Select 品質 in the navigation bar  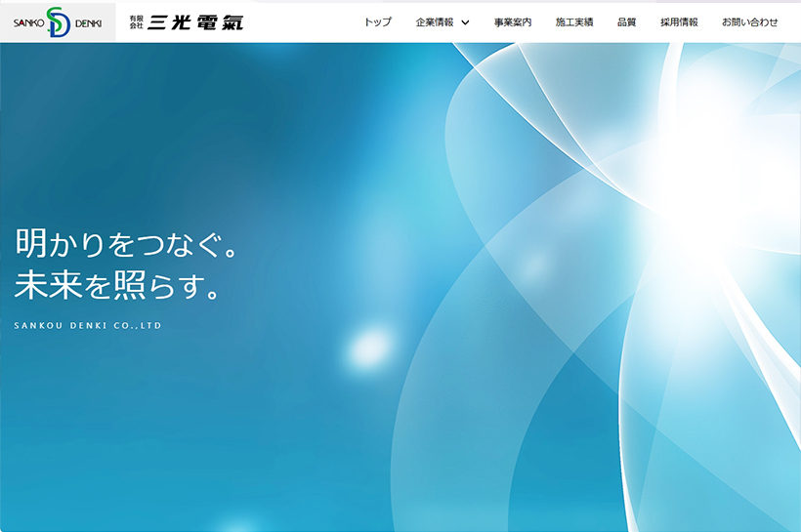point(626,21)
